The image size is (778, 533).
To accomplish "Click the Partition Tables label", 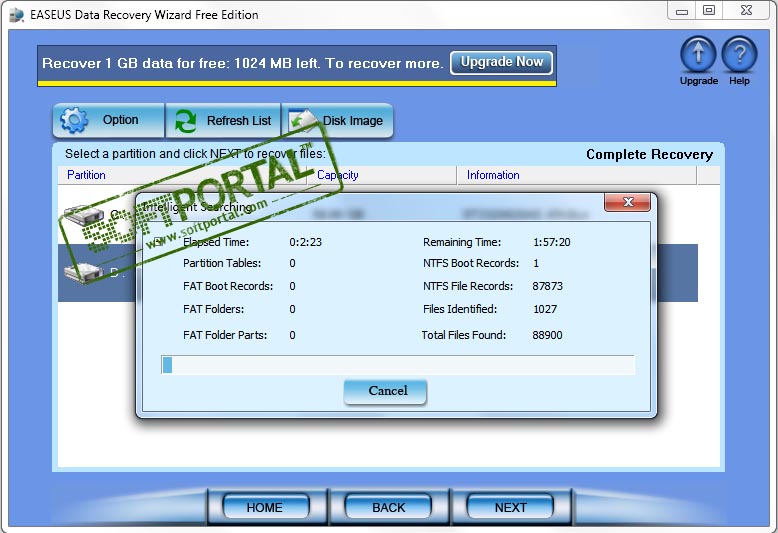I will 222,263.
